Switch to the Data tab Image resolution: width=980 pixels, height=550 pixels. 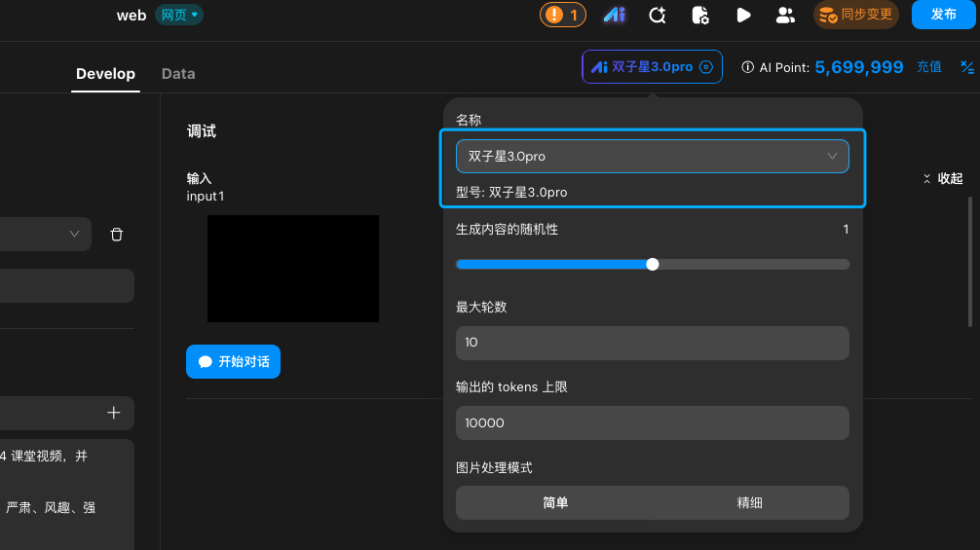(178, 74)
